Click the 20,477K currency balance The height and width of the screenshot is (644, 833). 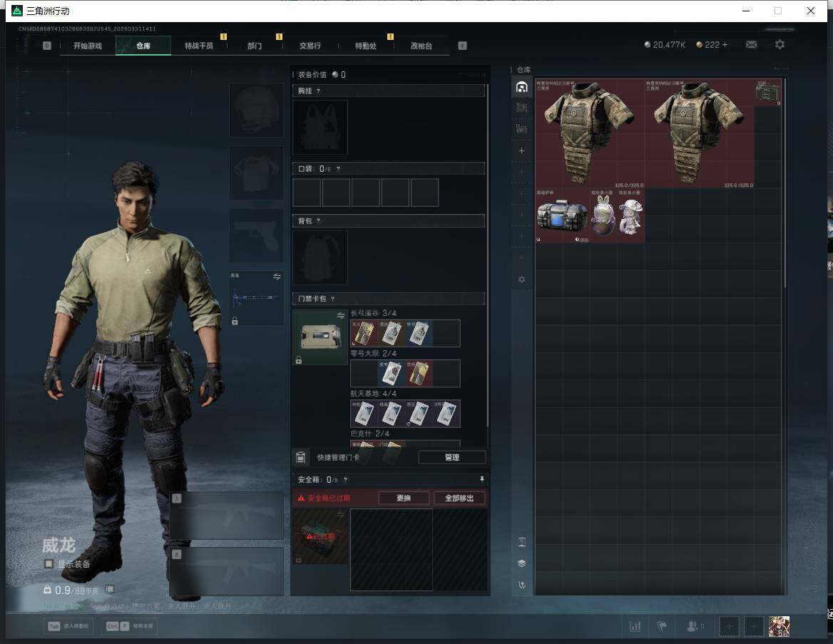click(x=665, y=45)
